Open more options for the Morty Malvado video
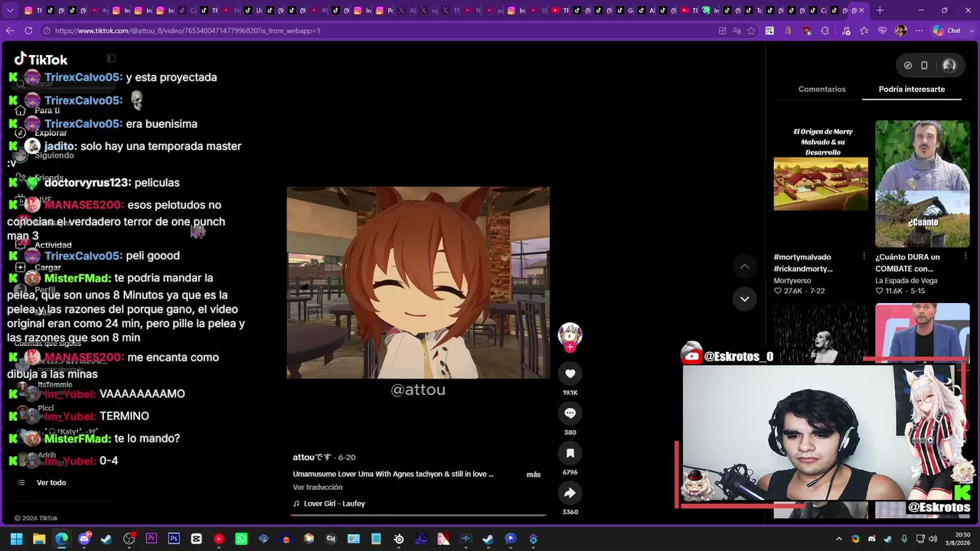This screenshot has width=980, height=551. (864, 256)
